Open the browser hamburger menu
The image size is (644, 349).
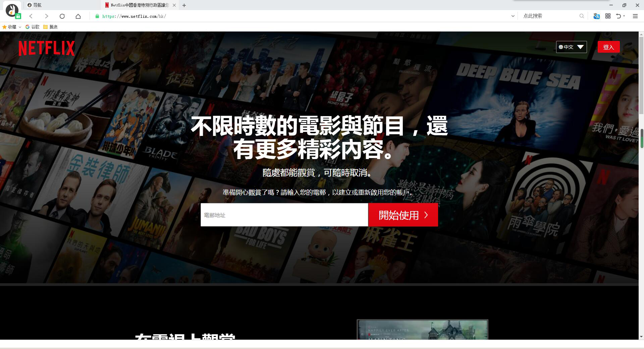(x=635, y=16)
